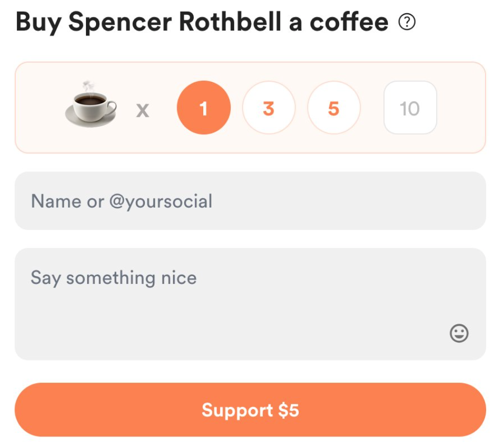Focus the custom coffee amount box showing 10
Viewport: 502px width, 448px height.
tap(410, 108)
